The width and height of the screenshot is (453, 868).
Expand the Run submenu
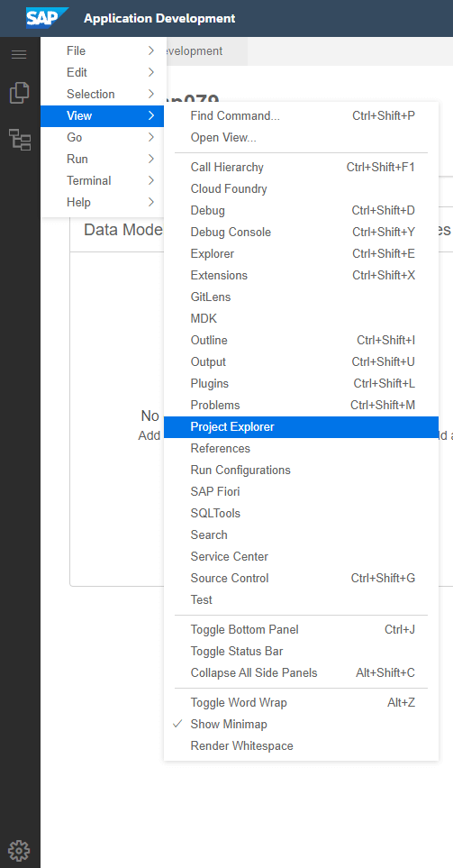coord(103,159)
